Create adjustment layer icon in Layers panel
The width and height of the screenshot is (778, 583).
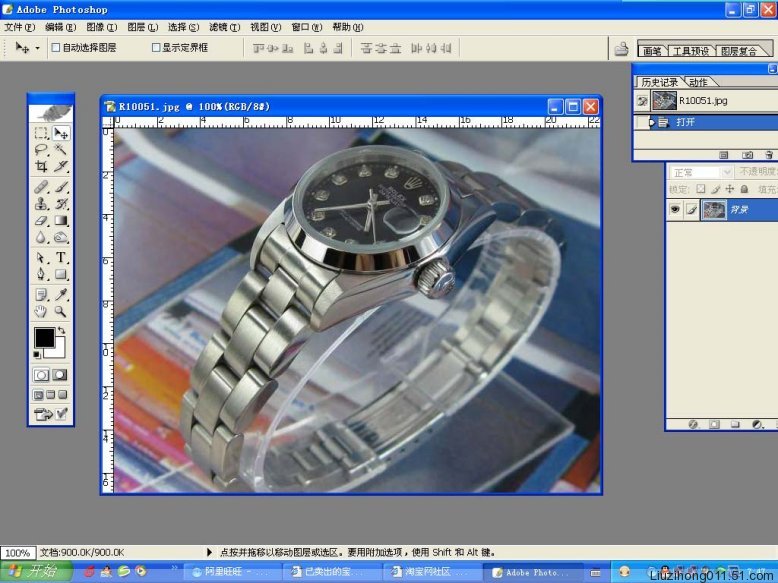[757, 425]
